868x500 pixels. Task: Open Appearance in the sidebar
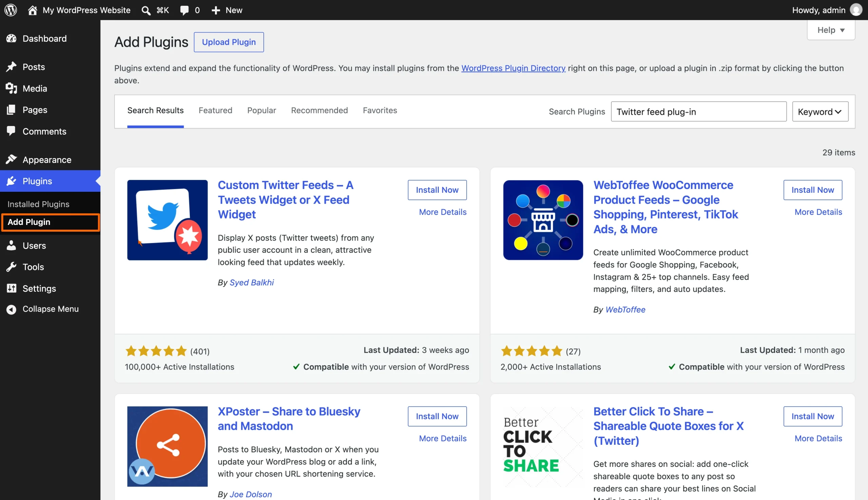point(50,160)
